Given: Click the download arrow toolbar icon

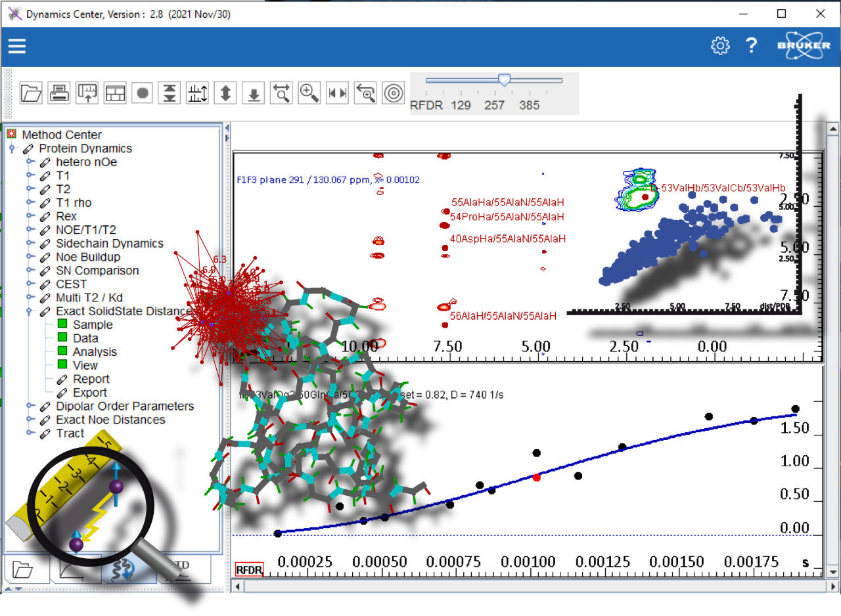Looking at the screenshot, I should (254, 93).
